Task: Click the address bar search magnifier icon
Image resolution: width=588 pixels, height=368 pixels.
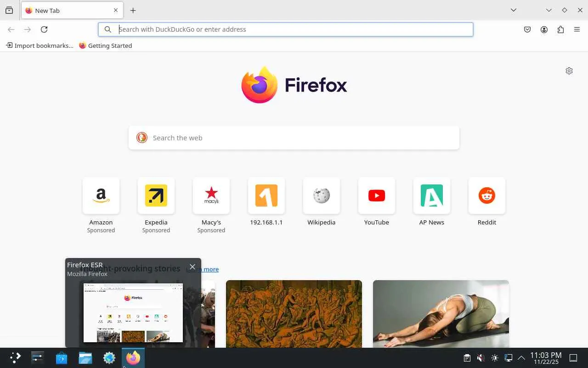Action: 107,29
